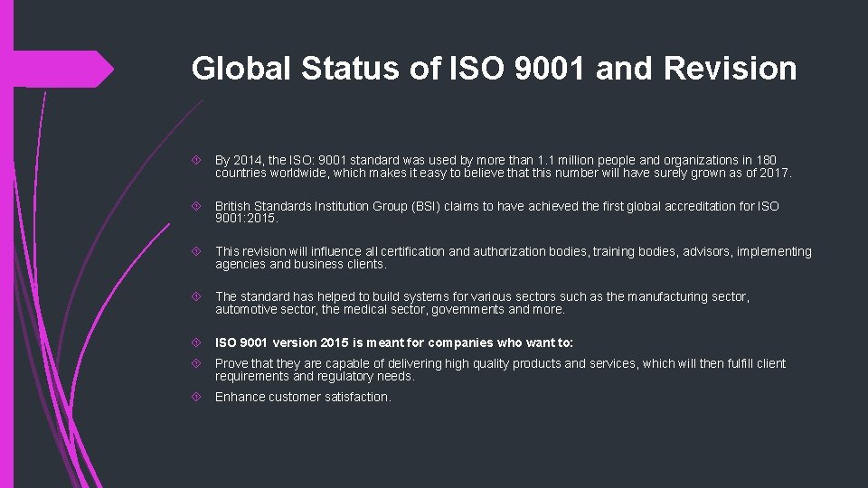Click the bullet icon beside 'Enhance customer satisfaction'
Image resolution: width=868 pixels, height=488 pixels.
tap(196, 397)
